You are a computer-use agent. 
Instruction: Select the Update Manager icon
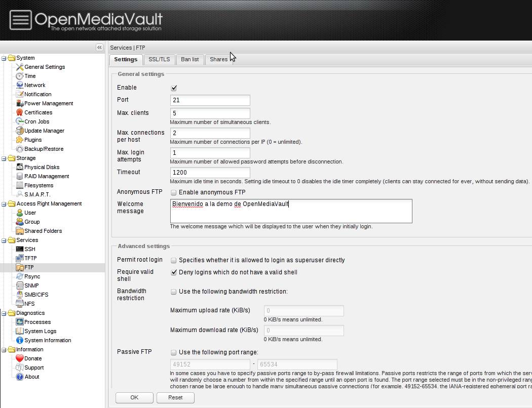pos(20,131)
